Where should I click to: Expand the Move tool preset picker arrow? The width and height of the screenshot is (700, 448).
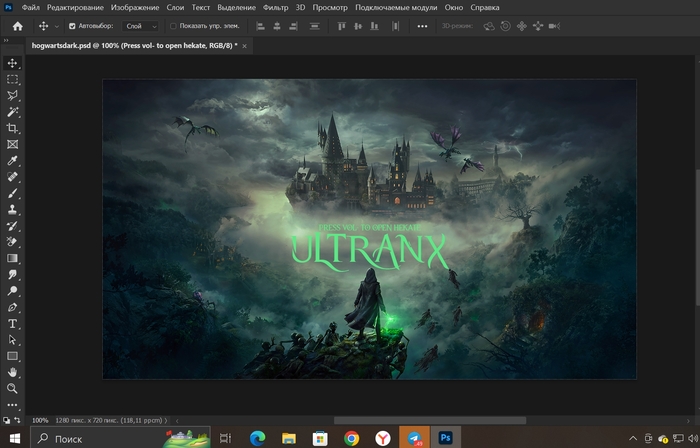coord(56,26)
